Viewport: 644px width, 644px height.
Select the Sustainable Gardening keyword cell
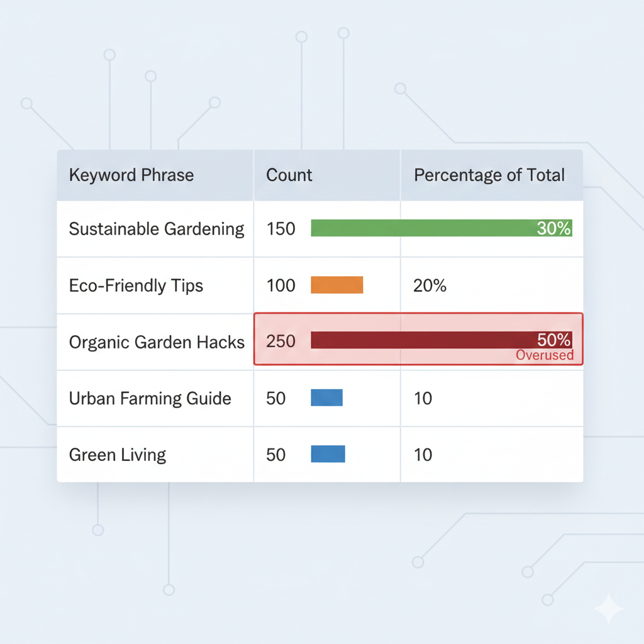[x=157, y=229]
